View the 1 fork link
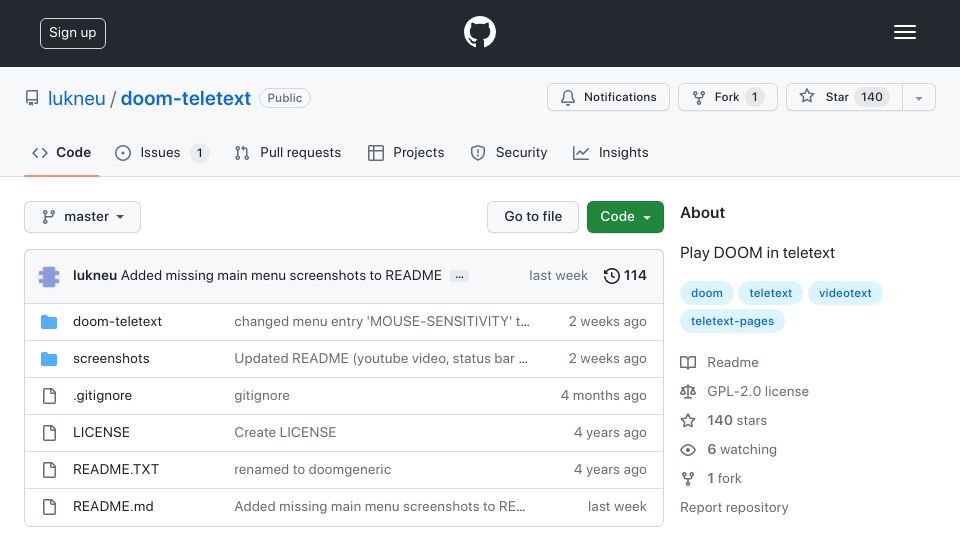 tap(724, 478)
